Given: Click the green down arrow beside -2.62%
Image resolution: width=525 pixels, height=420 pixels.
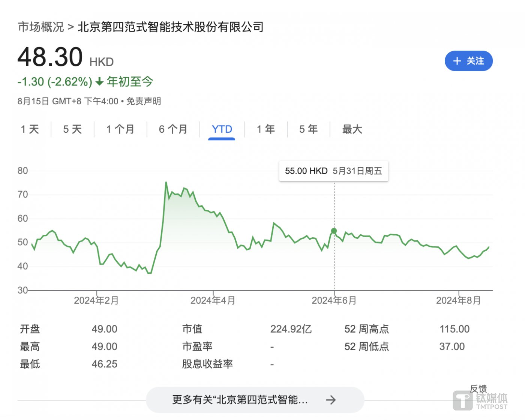Looking at the screenshot, I should [x=99, y=82].
